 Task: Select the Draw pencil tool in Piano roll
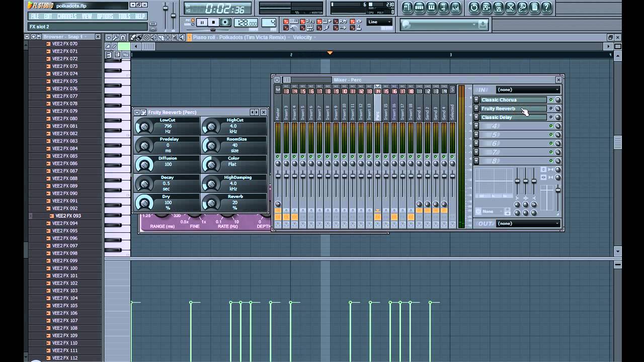click(x=133, y=37)
